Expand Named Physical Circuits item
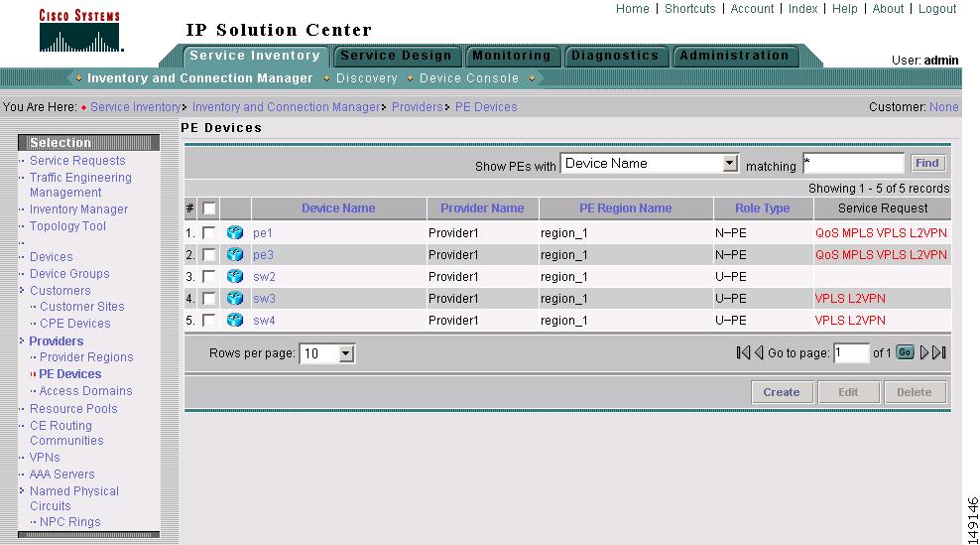Viewport: 980px width, 545px height. point(22,490)
